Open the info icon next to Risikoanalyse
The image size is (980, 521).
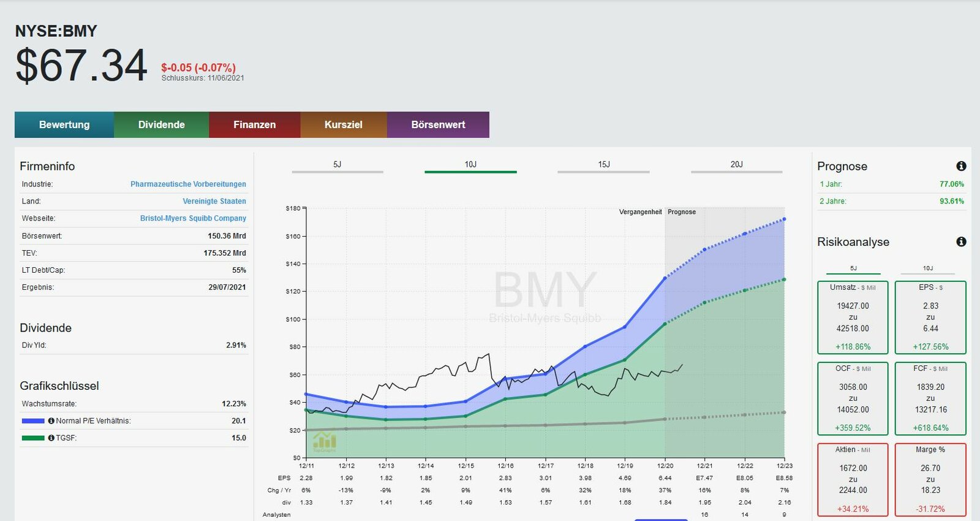[961, 241]
